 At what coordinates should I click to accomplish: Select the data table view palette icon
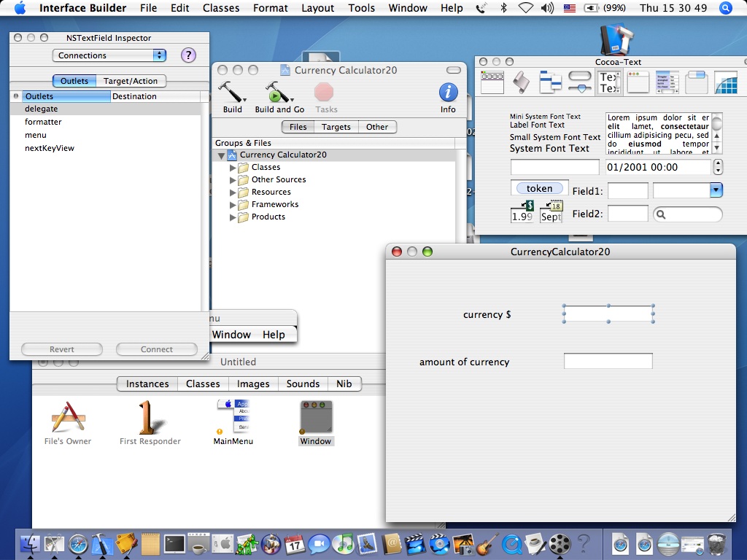coord(667,82)
